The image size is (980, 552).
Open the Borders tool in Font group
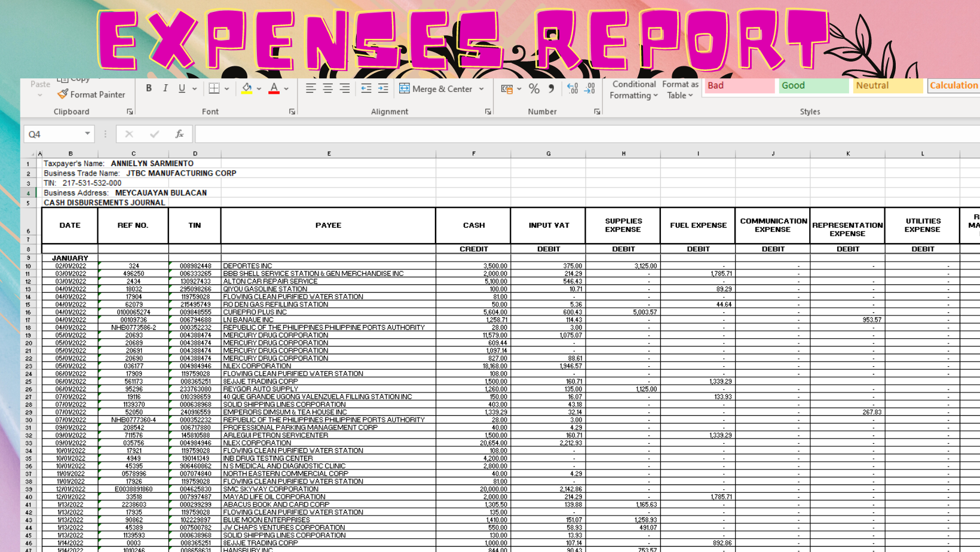pyautogui.click(x=214, y=88)
